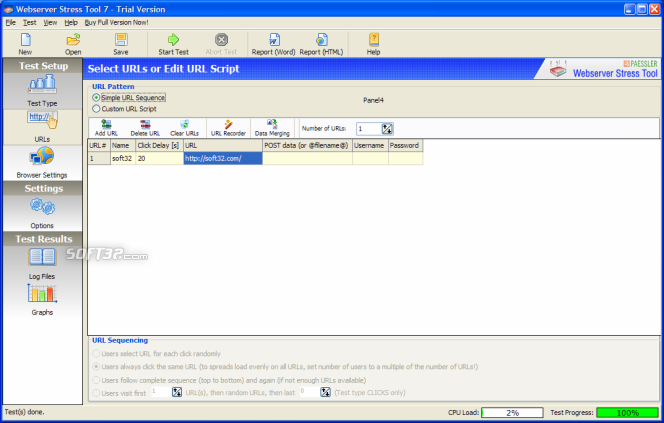
Task: Select the http://soft32.com/ URL cell
Action: tap(223, 158)
